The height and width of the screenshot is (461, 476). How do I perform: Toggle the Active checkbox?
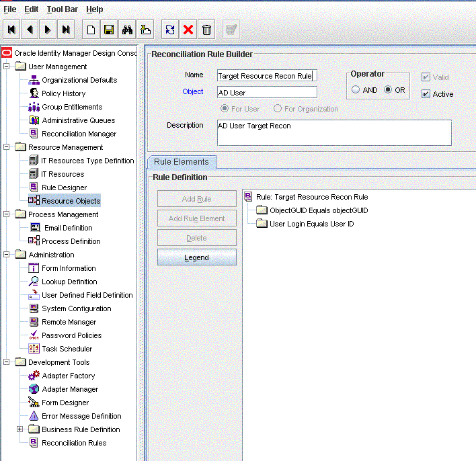point(426,94)
